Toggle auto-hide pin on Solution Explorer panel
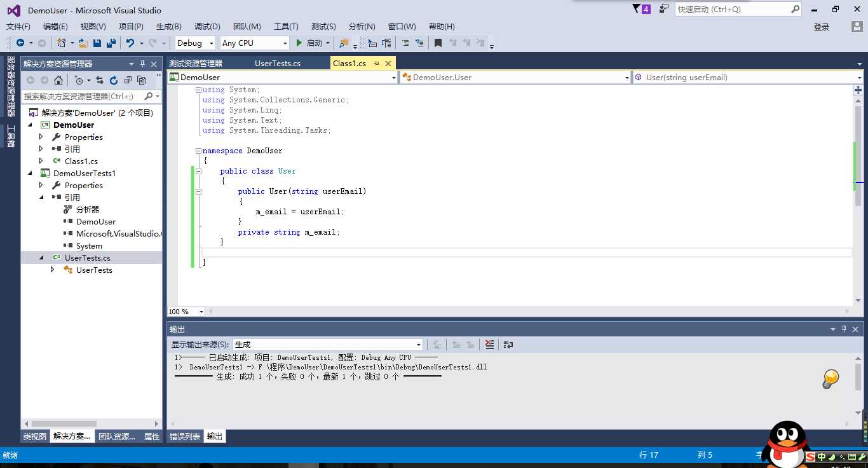 142,64
